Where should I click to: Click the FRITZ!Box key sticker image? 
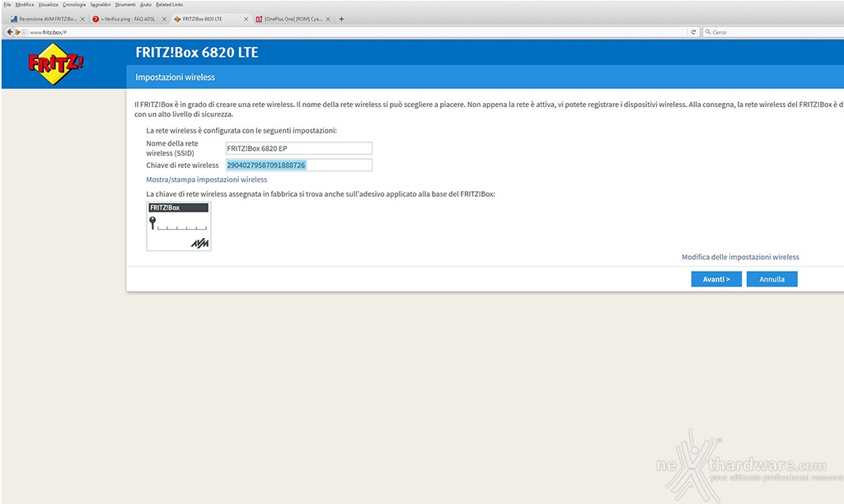tap(179, 226)
